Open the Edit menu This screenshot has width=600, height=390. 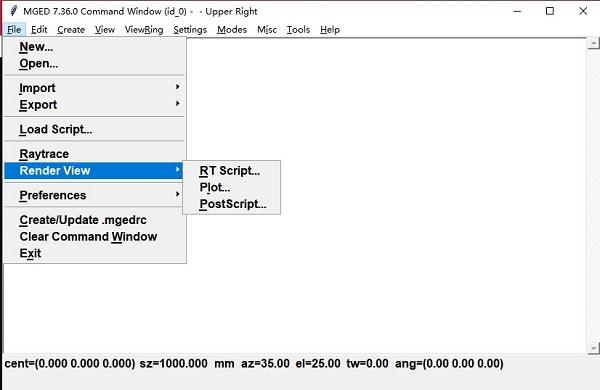[39, 29]
